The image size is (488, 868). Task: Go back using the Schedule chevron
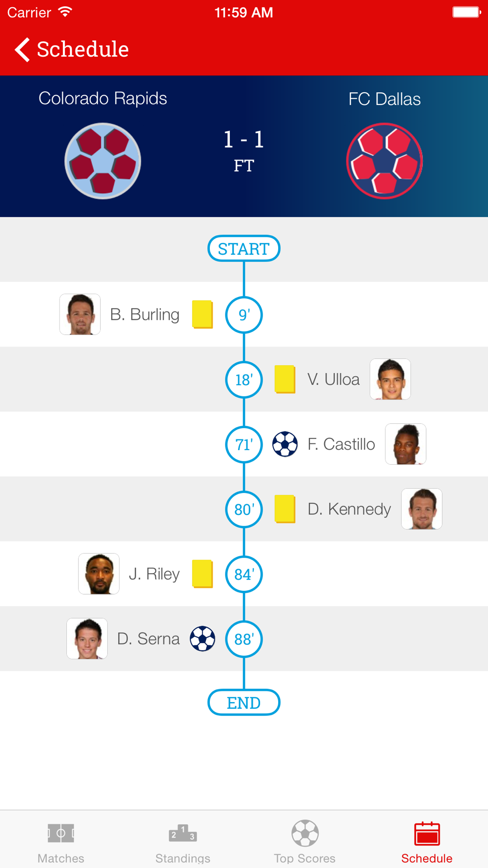tap(71, 49)
